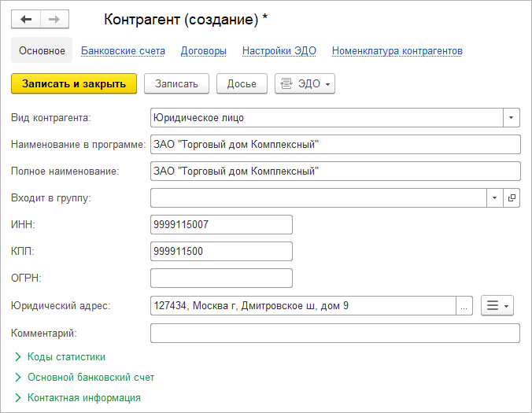
Task: Expand Основной банковский счет section
Action: pyautogui.click(x=91, y=378)
